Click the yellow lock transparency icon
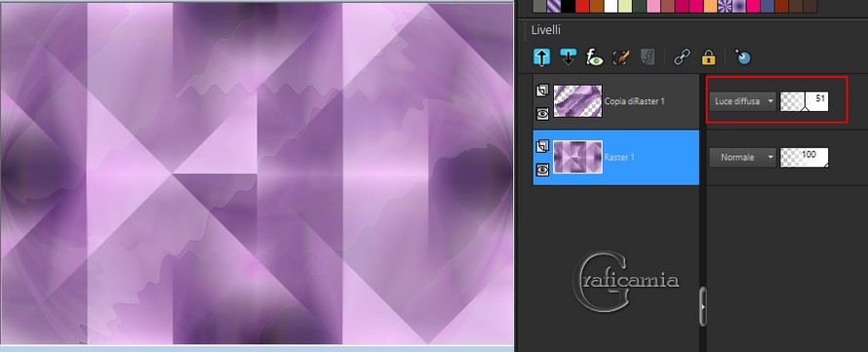 (709, 57)
